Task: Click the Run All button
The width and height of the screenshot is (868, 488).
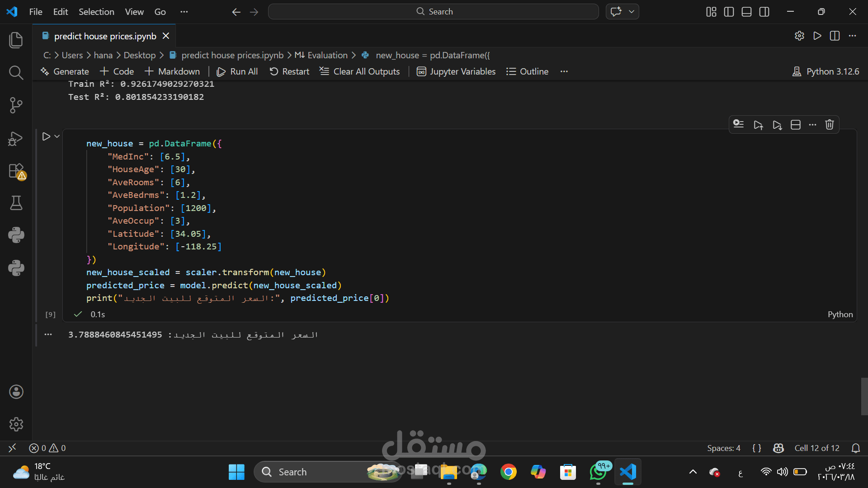Action: click(x=237, y=71)
